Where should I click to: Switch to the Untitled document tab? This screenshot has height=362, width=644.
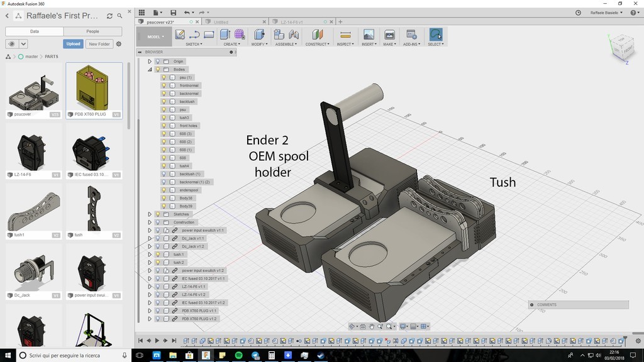[x=235, y=22]
